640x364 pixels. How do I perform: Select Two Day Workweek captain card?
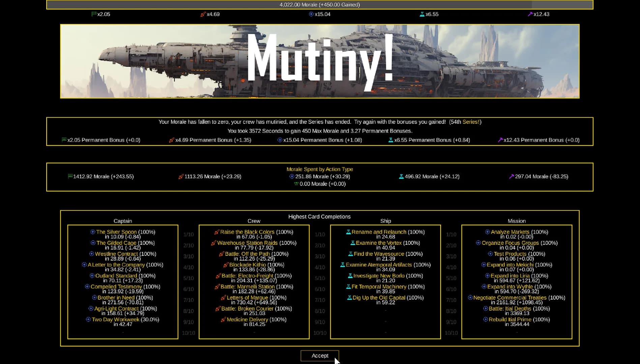click(x=115, y=320)
